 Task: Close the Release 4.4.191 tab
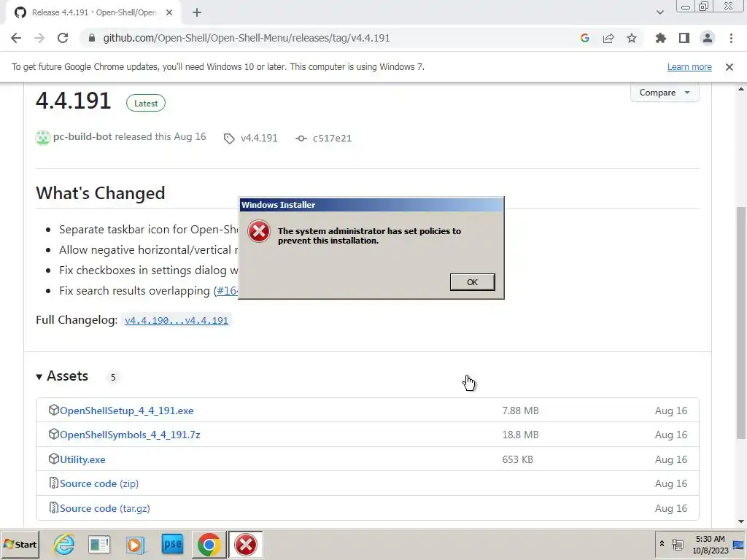point(169,13)
